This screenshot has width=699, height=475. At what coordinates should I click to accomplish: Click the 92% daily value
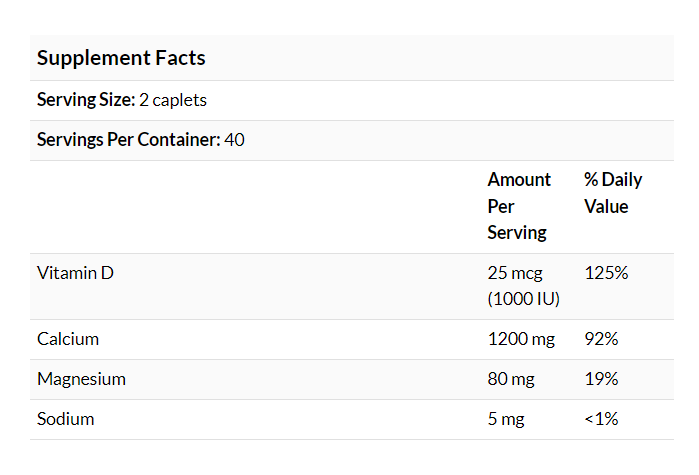(601, 339)
